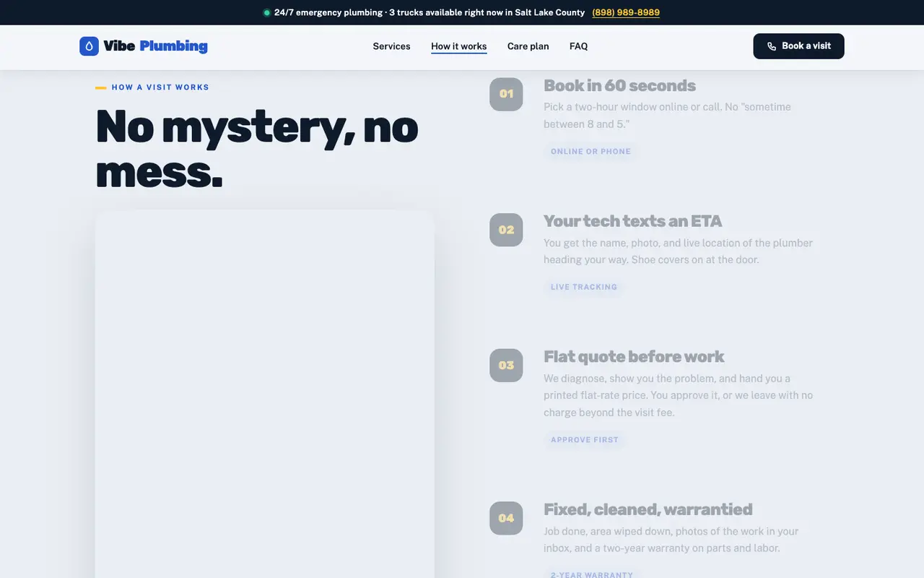This screenshot has height=578, width=924.
Task: Click the Book in 60 seconds heading
Action: [619, 86]
